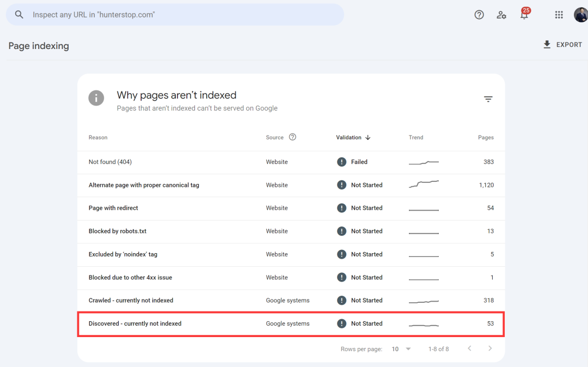Click the account profile avatar

[580, 15]
